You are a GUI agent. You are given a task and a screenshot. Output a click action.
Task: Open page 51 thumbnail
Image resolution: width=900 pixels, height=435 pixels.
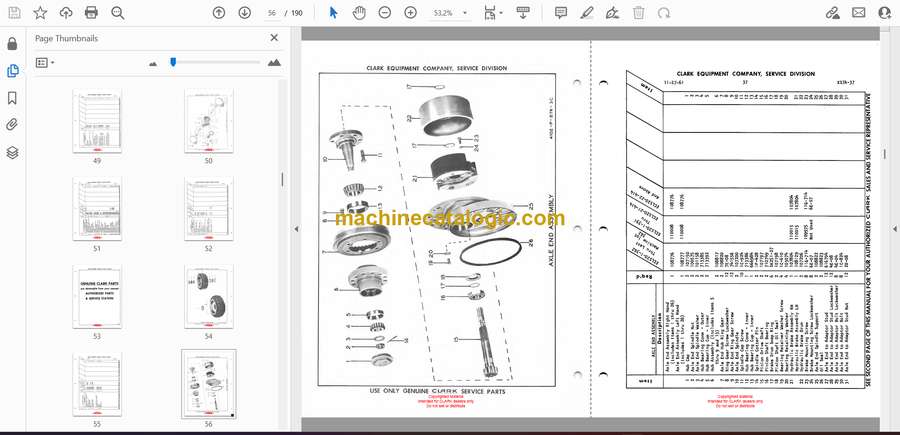point(97,209)
